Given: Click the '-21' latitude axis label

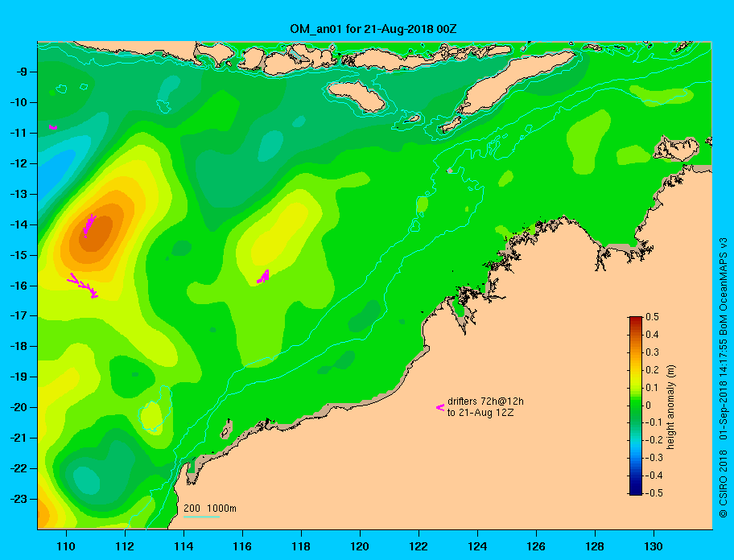Looking at the screenshot, I should pyautogui.click(x=19, y=439).
